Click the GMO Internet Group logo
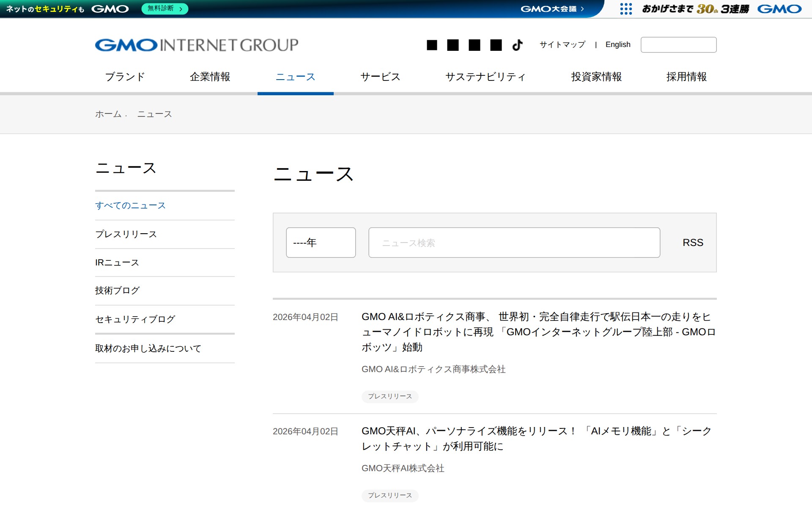This screenshot has width=812, height=508. click(196, 44)
